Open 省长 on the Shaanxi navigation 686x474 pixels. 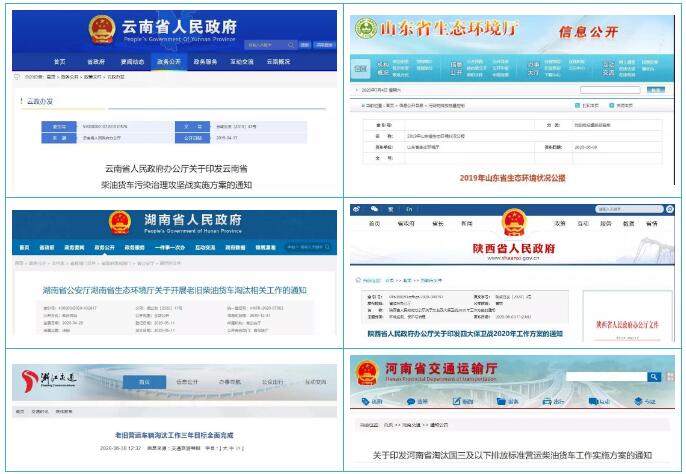(x=438, y=223)
